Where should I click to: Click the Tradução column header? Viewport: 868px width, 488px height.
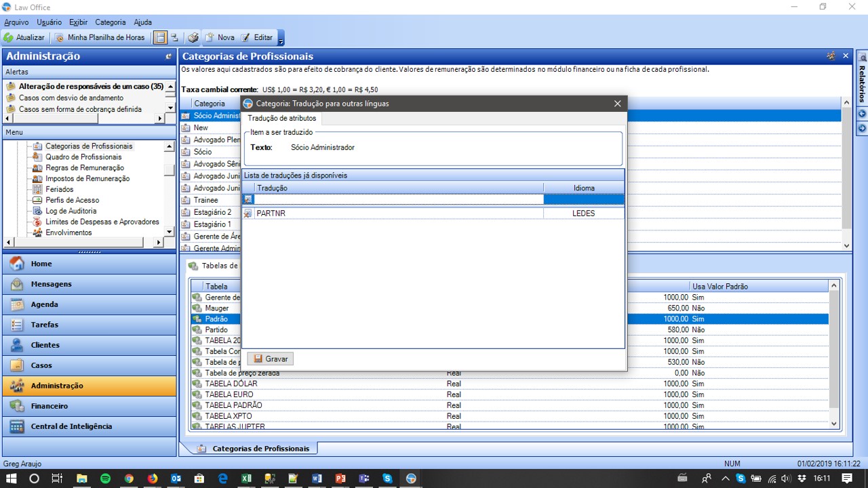[399, 188]
